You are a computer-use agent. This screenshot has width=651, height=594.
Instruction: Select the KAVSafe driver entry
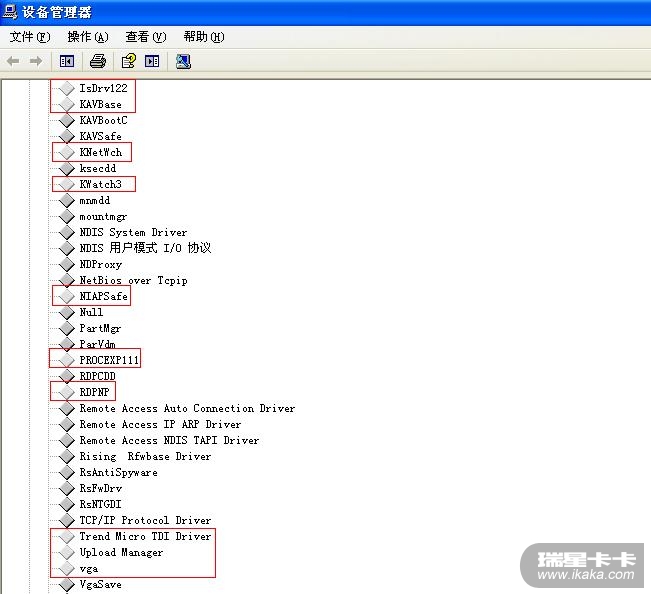100,136
